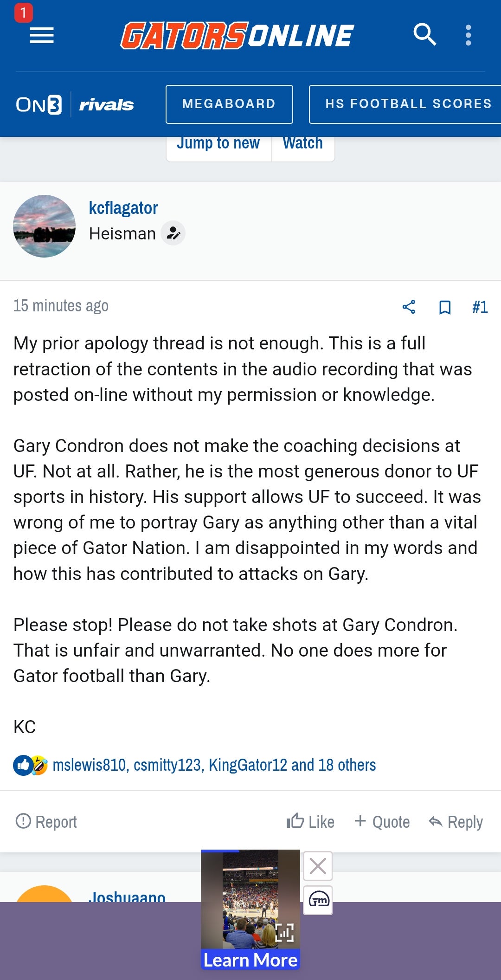Tap the search magnifier icon
Screen dimensions: 501x980
[424, 35]
